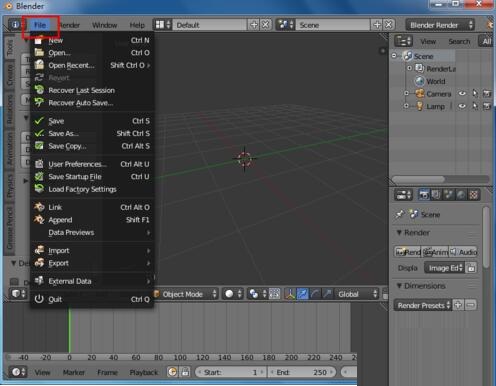Click the Audio render button

(464, 252)
